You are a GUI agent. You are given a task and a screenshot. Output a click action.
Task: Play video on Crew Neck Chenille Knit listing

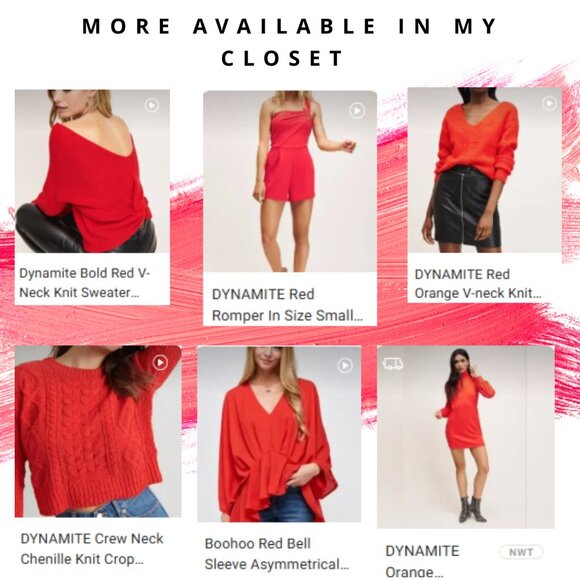click(160, 362)
